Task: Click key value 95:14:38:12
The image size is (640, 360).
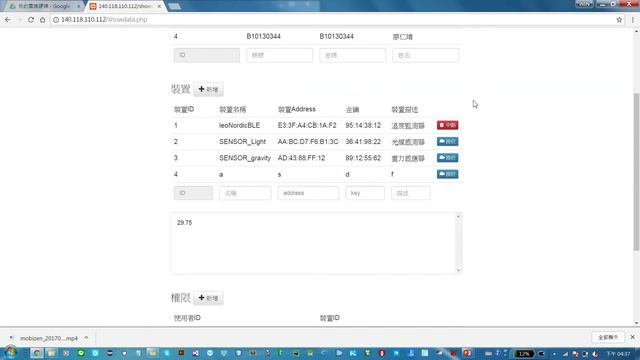Action: pos(363,125)
